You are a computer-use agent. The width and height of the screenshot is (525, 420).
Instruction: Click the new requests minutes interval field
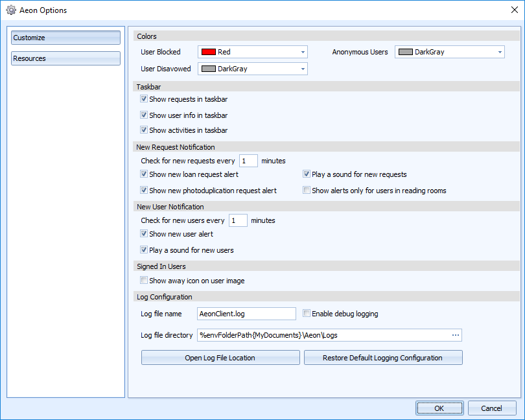pos(248,160)
